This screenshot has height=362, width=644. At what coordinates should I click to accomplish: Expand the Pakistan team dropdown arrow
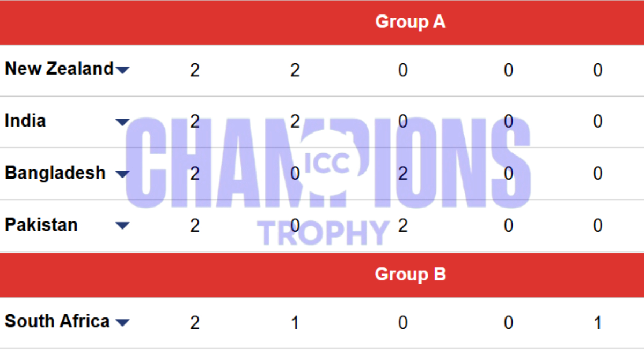122,226
